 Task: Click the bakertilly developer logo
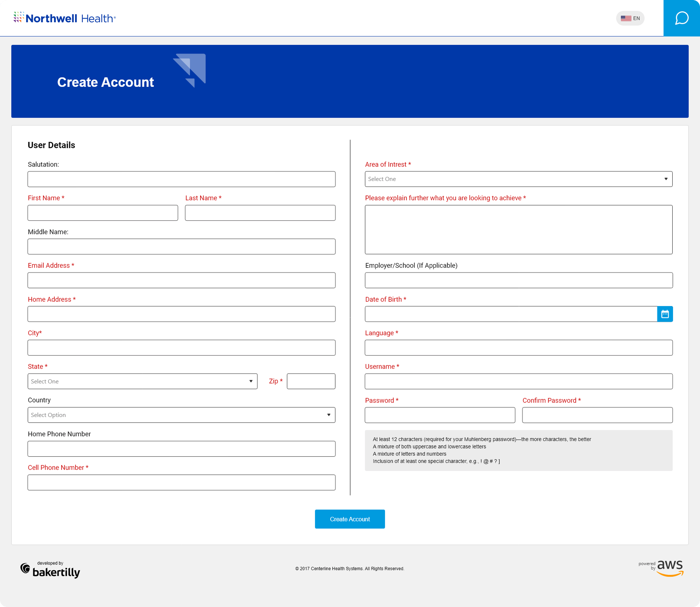point(50,570)
